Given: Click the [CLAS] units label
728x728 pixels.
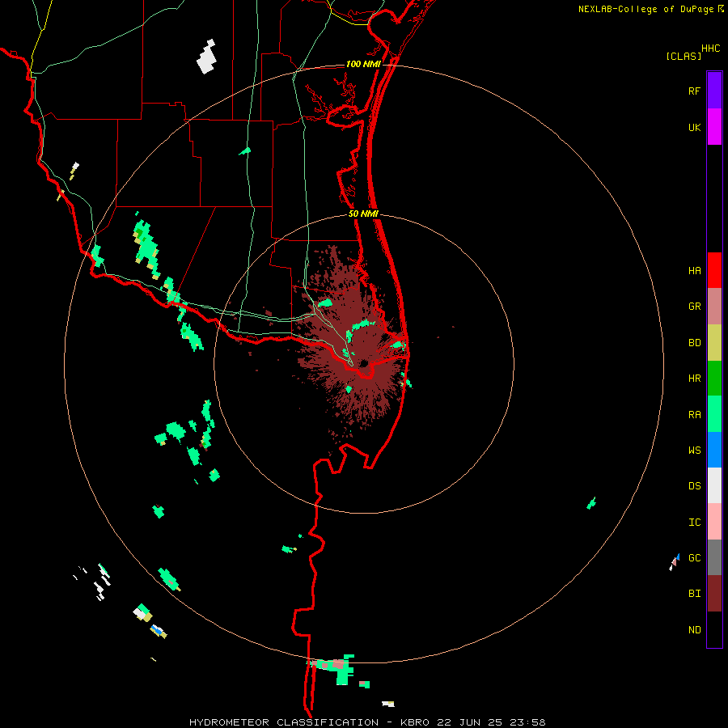Looking at the screenshot, I should click(684, 56).
